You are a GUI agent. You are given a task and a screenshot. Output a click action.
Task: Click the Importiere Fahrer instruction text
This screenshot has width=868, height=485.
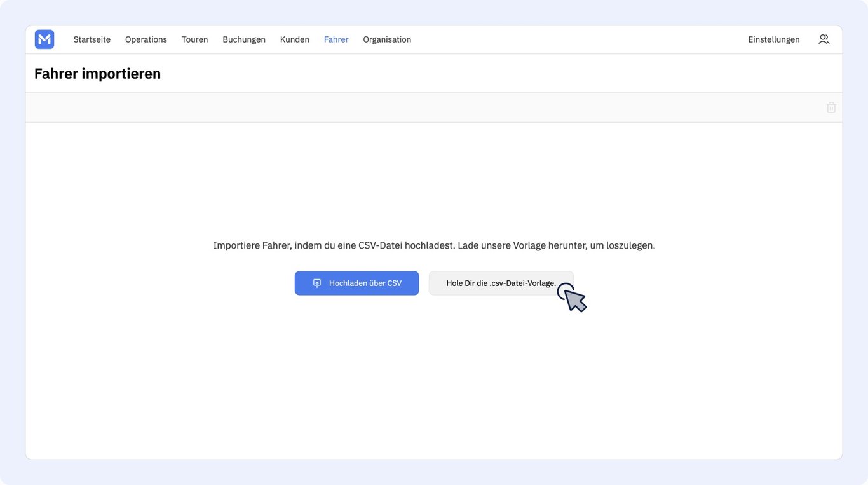click(x=434, y=245)
